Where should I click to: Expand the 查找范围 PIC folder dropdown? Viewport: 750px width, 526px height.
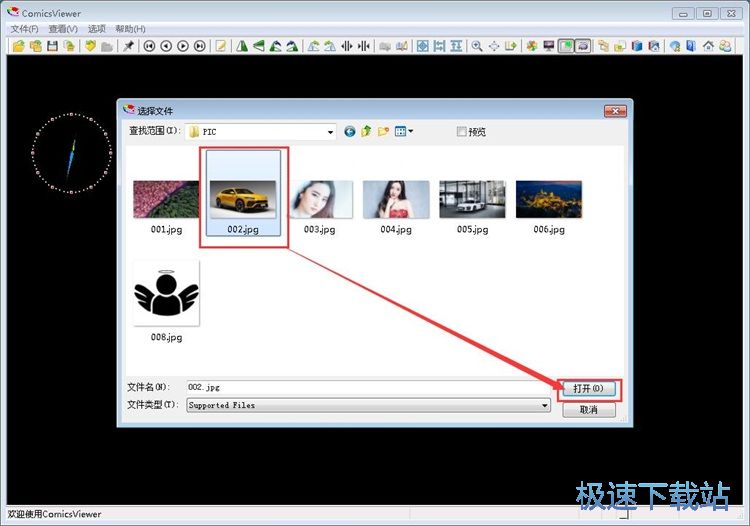(x=330, y=132)
